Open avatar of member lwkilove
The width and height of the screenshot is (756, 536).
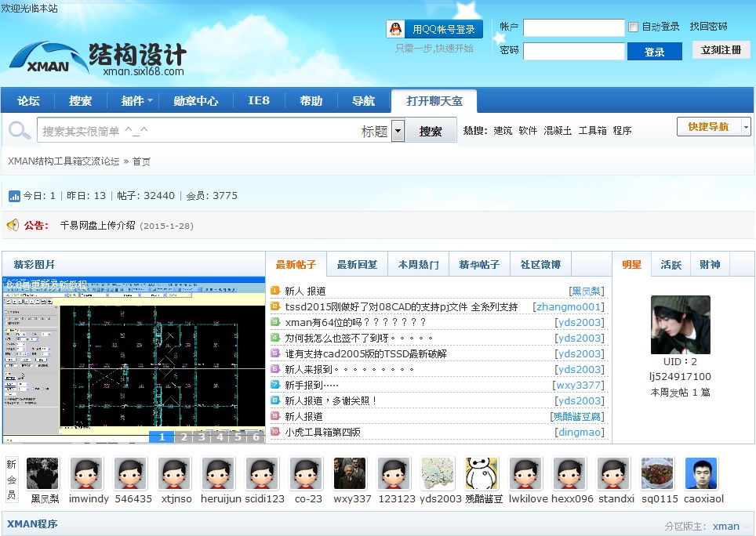click(x=525, y=473)
